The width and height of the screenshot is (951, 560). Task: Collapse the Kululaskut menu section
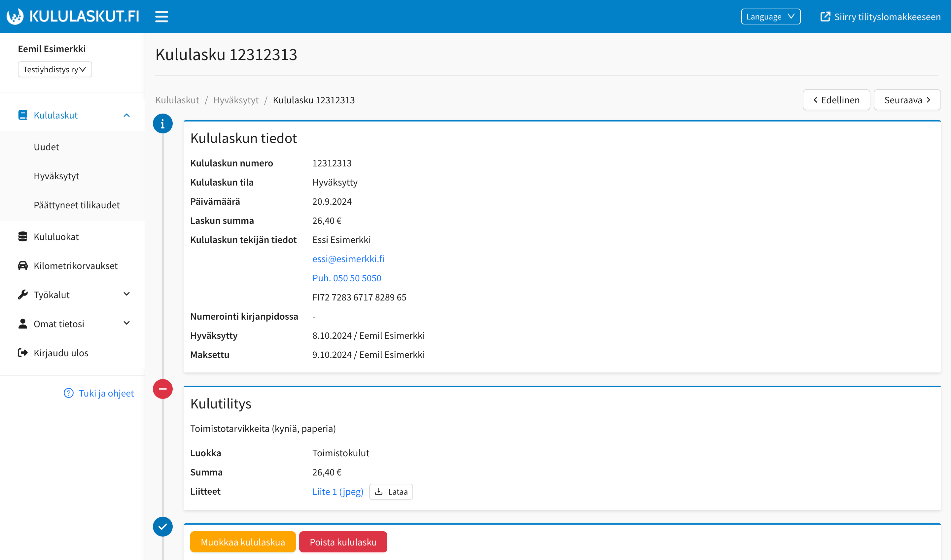(x=126, y=116)
